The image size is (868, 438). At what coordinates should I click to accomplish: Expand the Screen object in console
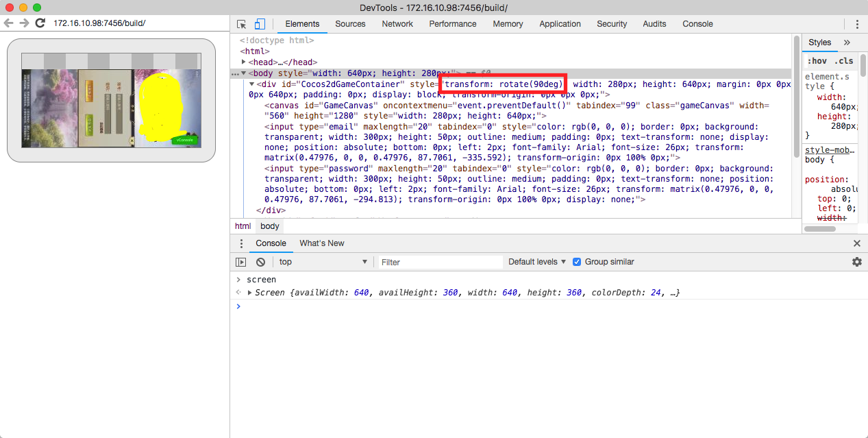tap(250, 293)
